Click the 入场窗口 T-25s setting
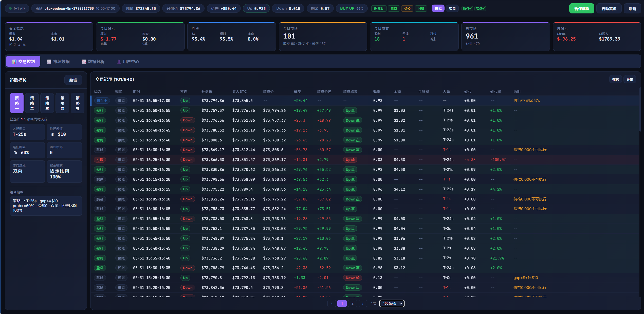The height and width of the screenshot is (314, 644). point(27,132)
